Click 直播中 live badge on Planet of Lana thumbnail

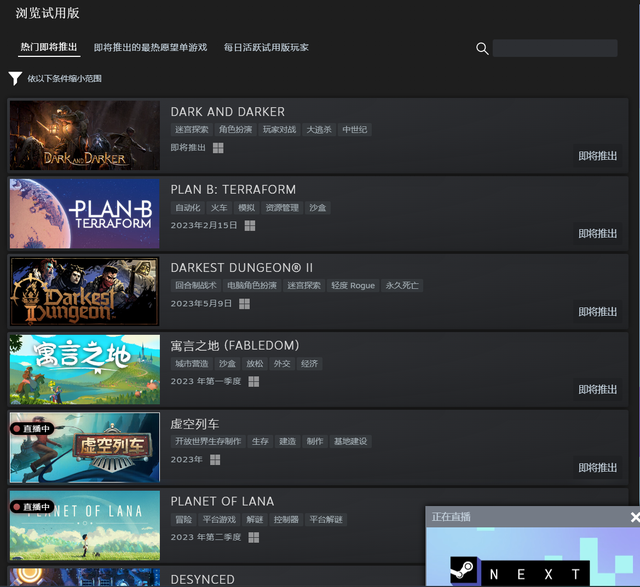pos(32,507)
